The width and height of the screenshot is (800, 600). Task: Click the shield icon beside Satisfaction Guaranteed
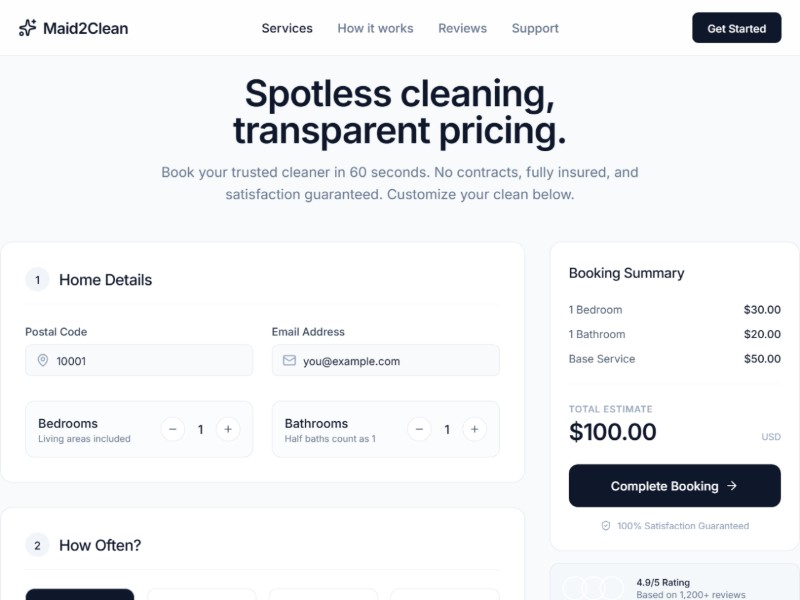pyautogui.click(x=605, y=526)
